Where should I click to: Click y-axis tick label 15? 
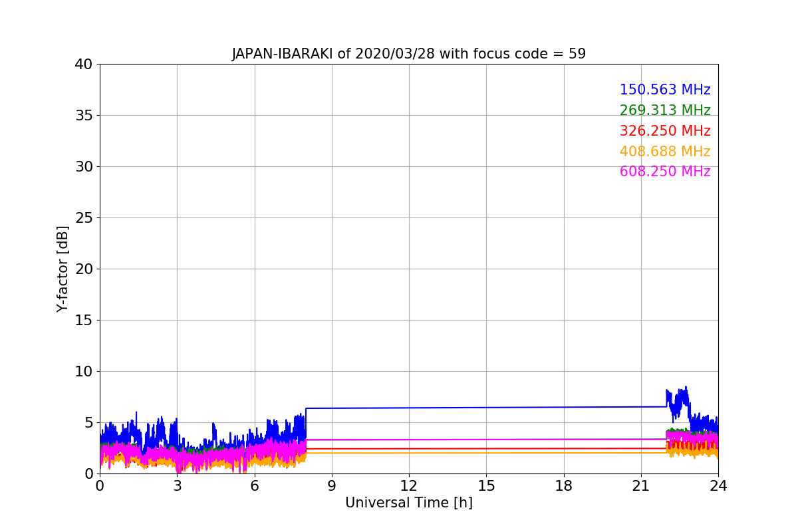tap(84, 321)
